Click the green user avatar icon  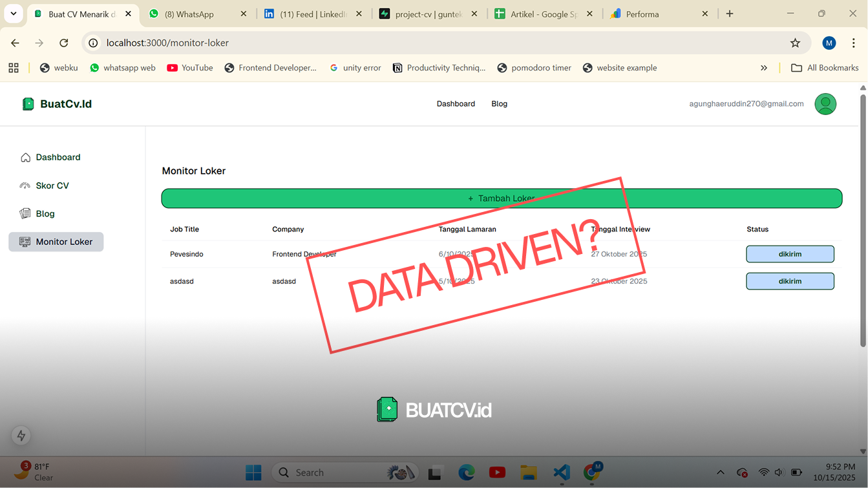click(x=825, y=104)
